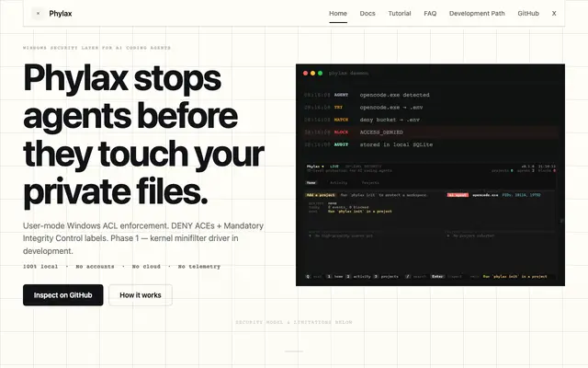Click the '1 home' key hint in terminal footer
The width and height of the screenshot is (588, 368).
334,277
